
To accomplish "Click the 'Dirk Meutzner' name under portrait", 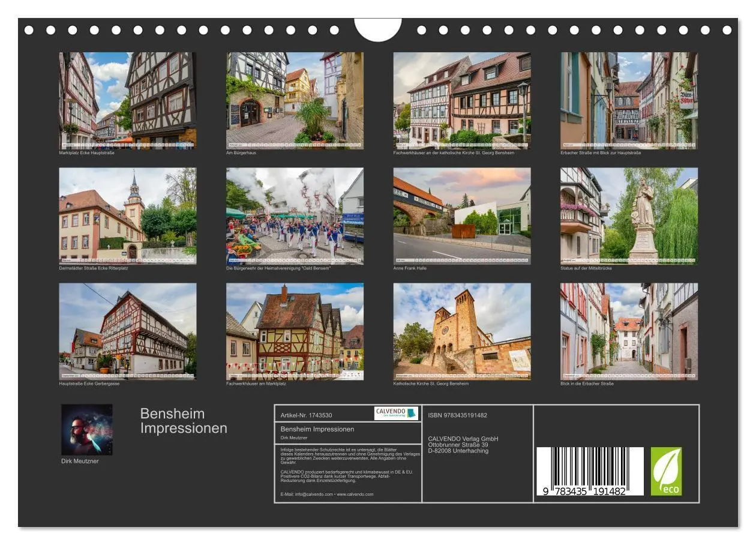I will click(80, 461).
